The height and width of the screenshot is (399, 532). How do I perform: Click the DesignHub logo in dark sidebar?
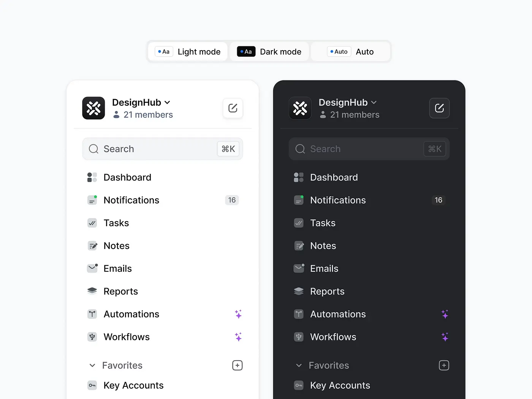click(300, 108)
